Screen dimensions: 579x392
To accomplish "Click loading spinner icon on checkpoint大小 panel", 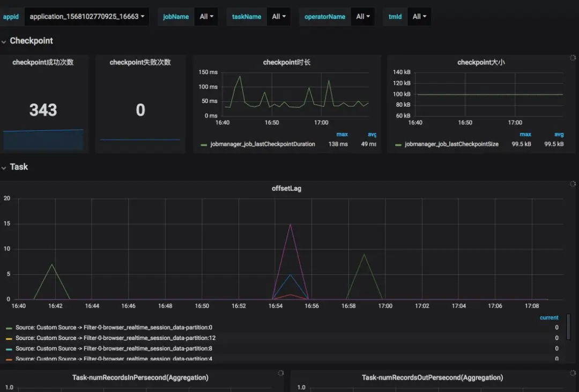I will [573, 57].
